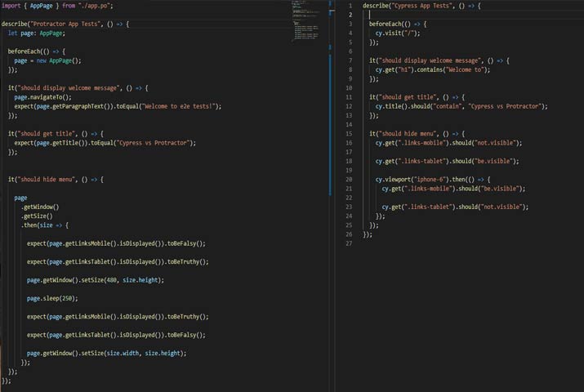Click "let page: AppPage;" declaration
584x392 pixels.
point(37,33)
